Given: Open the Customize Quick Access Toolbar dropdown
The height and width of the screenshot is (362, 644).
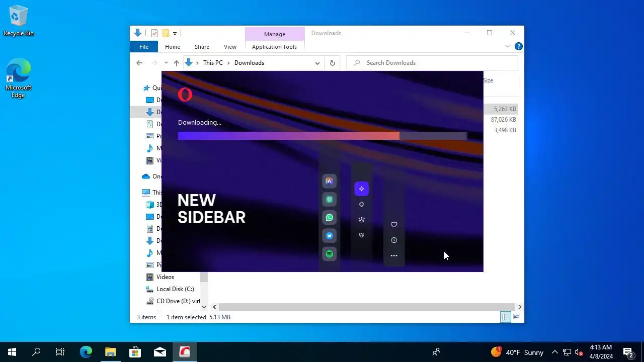Looking at the screenshot, I should (175, 33).
